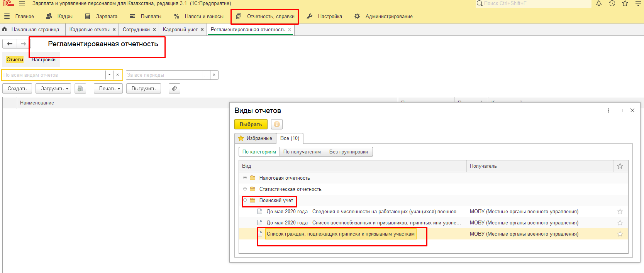644x273 pixels.
Task: Open the main hamburger menu icon
Action: 22,3
